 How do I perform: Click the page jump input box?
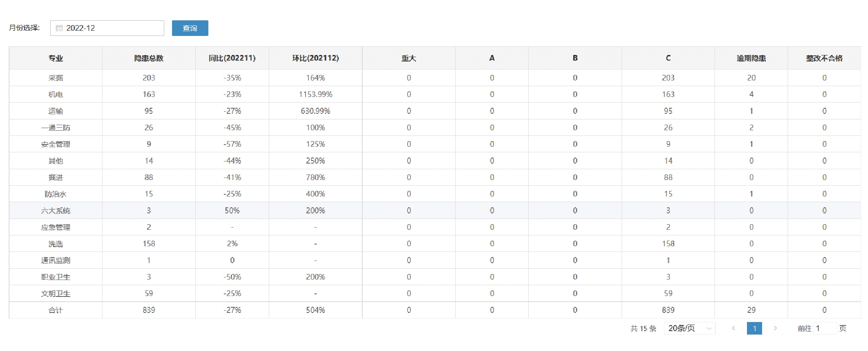tap(824, 328)
